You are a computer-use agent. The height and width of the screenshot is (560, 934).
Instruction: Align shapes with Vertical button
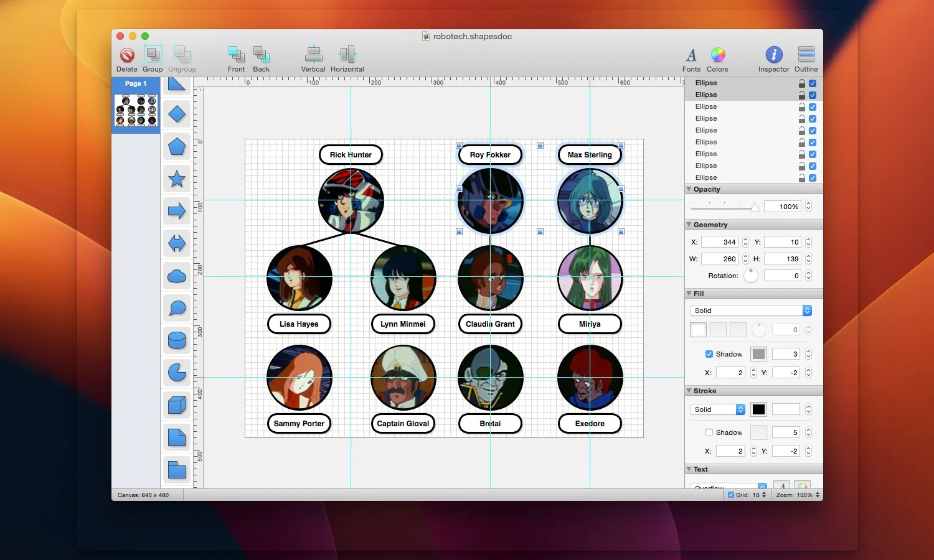tap(313, 55)
